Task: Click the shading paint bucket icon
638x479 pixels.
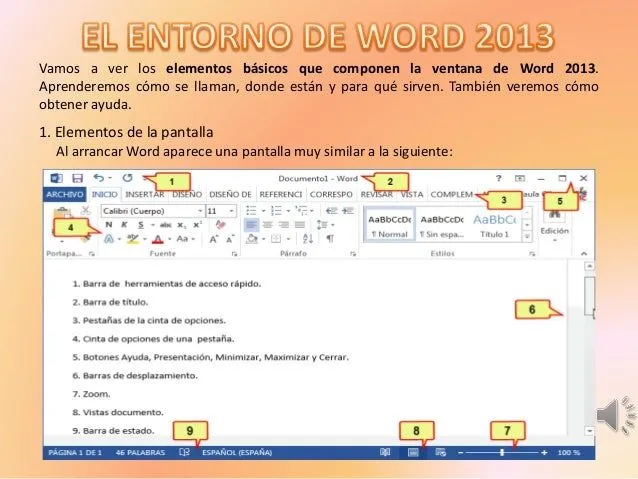Action: 252,239
